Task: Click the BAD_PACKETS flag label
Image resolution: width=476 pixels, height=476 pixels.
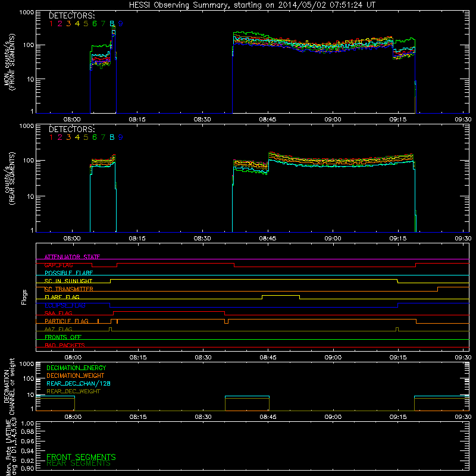Action: point(65,345)
